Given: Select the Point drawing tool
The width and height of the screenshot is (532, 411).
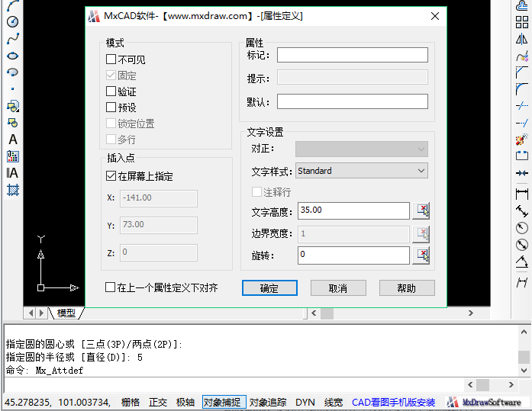Looking at the screenshot, I should click(12, 89).
